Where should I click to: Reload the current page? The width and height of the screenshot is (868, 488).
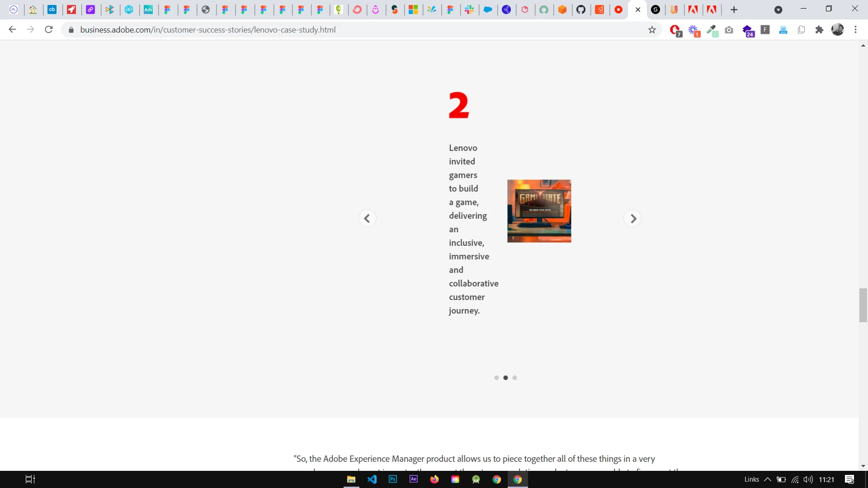(x=49, y=30)
